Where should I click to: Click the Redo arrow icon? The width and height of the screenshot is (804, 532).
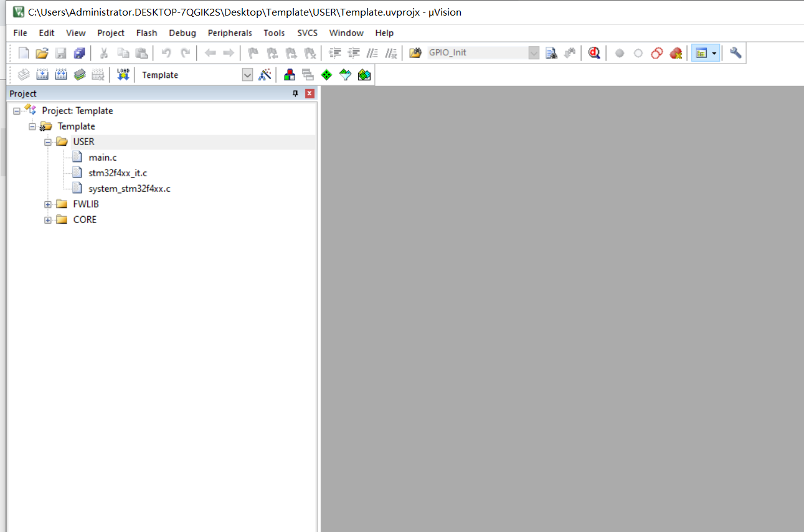pyautogui.click(x=185, y=53)
